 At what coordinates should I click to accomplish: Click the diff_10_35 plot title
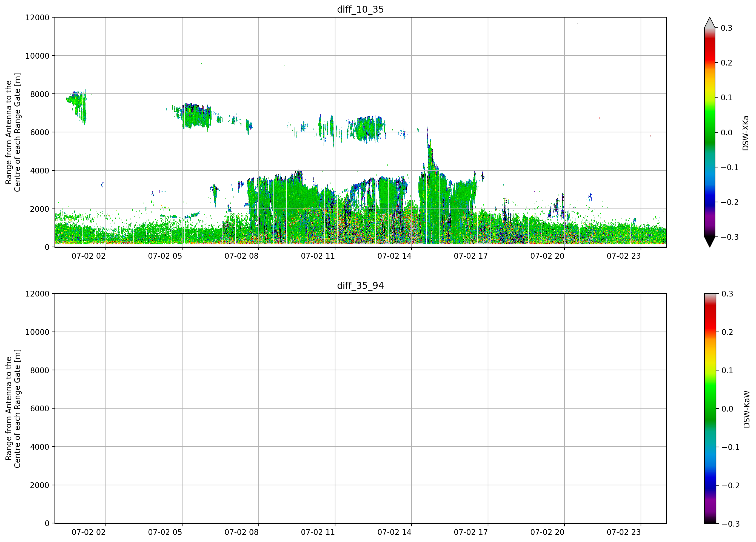[360, 9]
